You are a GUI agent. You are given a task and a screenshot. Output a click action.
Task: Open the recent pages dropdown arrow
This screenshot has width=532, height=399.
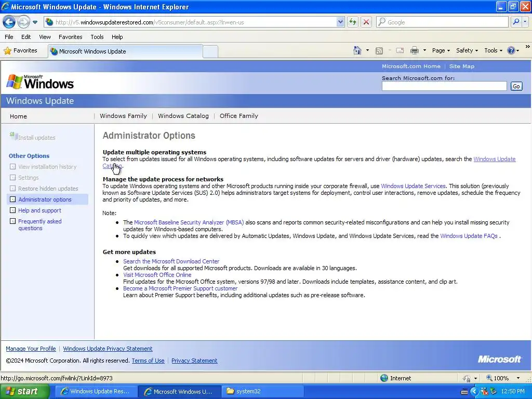(35, 22)
